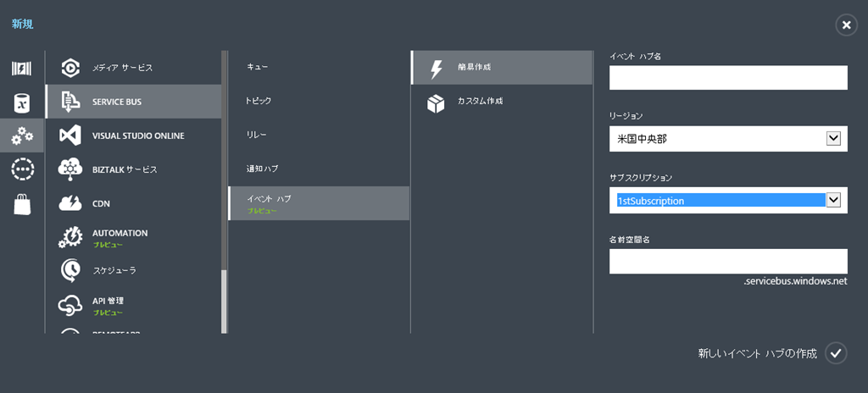Click the checkmark to create event hub
Viewport: 868px width, 393px height.
[836, 353]
